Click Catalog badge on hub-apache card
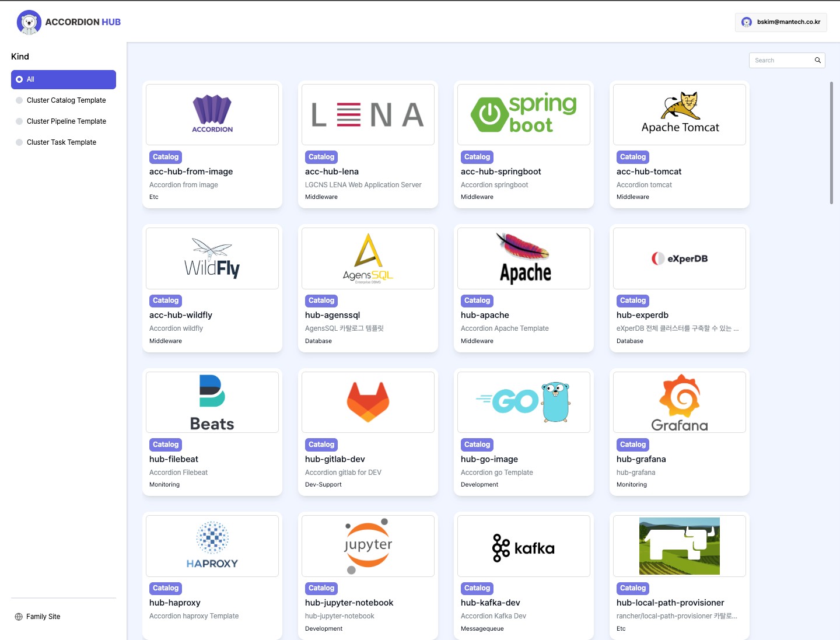Image resolution: width=840 pixels, height=640 pixels. [x=477, y=300]
